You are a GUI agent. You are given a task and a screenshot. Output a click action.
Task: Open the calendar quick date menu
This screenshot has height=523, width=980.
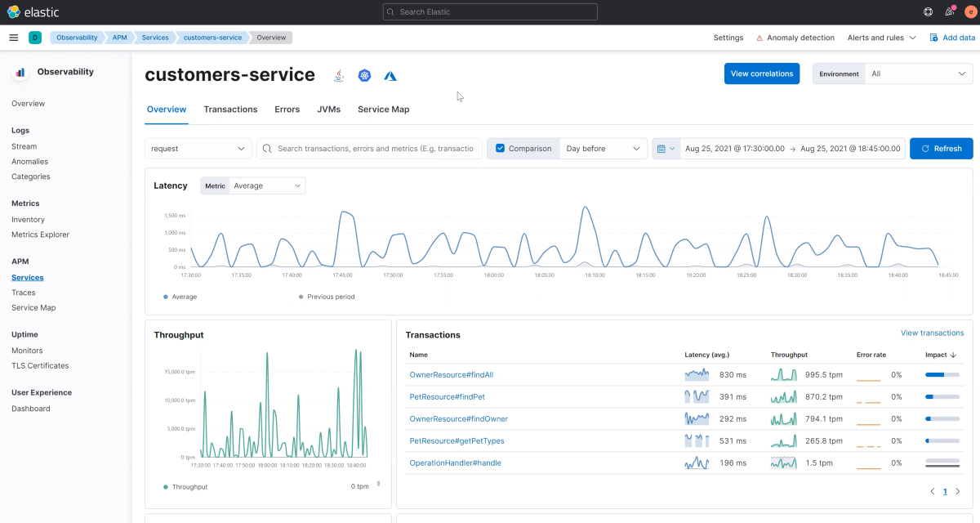[666, 149]
